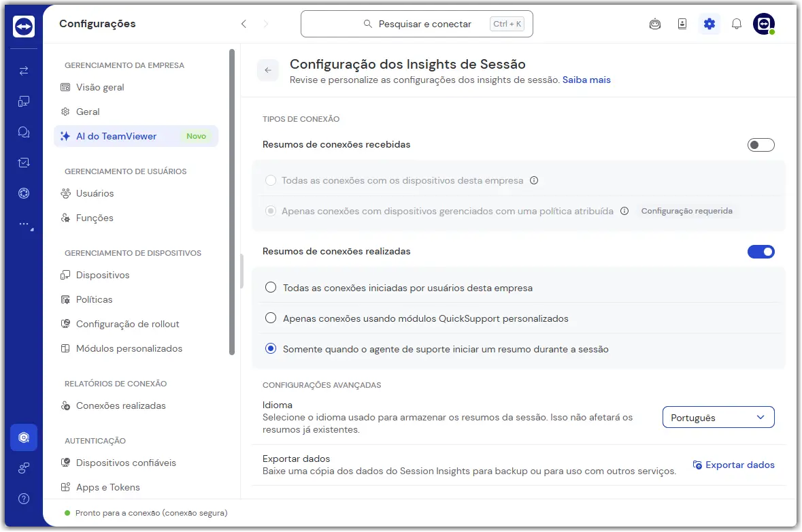Click the sidebar vertical scrollbar

tap(232, 202)
